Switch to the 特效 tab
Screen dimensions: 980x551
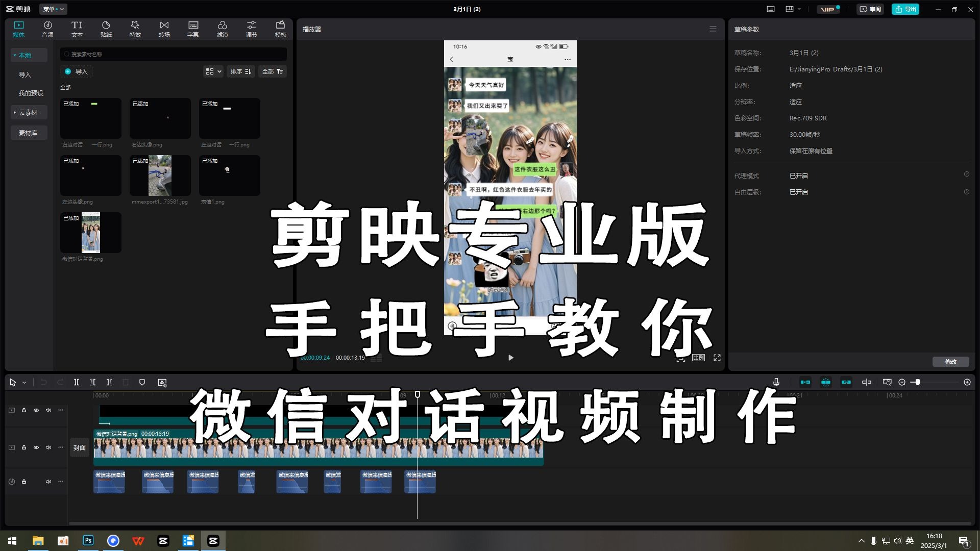[135, 29]
